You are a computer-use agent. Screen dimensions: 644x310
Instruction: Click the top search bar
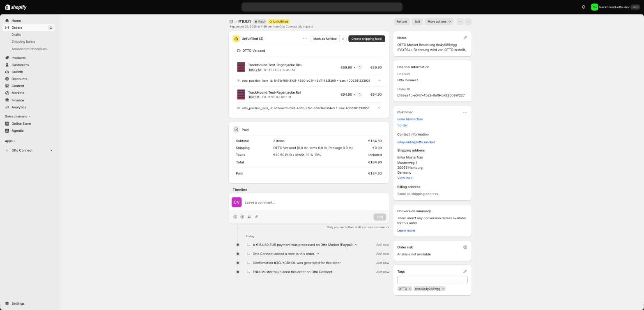click(322, 7)
